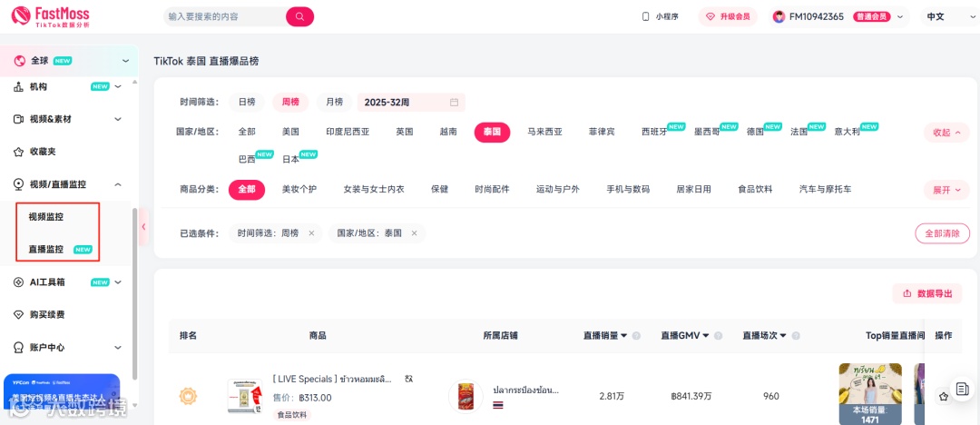Screen dimensions: 980x425
Task: Click into the top search input field
Action: pos(225,17)
